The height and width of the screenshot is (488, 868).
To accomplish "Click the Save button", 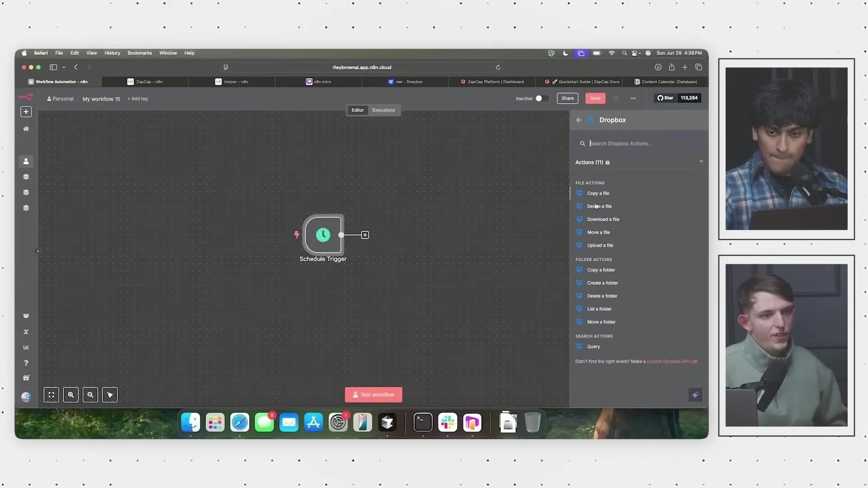I will [595, 98].
